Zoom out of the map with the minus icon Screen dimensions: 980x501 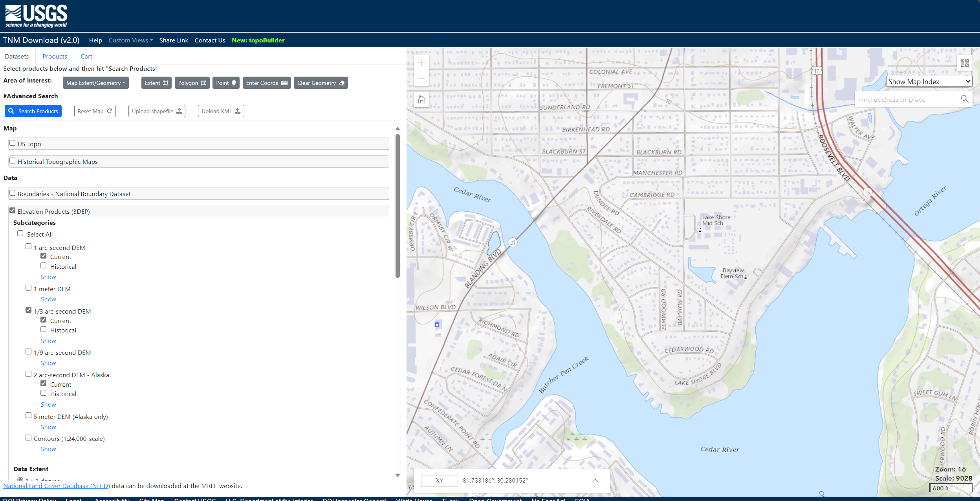[421, 79]
